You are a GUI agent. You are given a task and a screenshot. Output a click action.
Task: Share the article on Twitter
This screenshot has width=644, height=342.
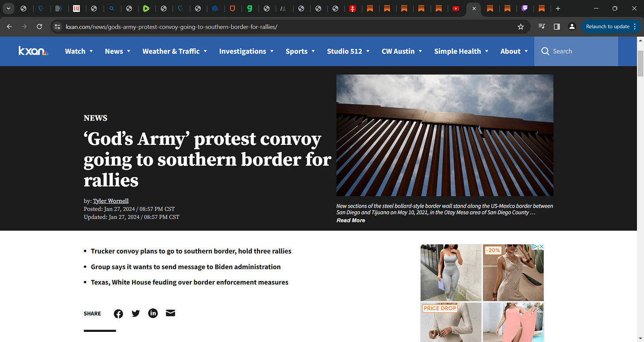point(136,313)
